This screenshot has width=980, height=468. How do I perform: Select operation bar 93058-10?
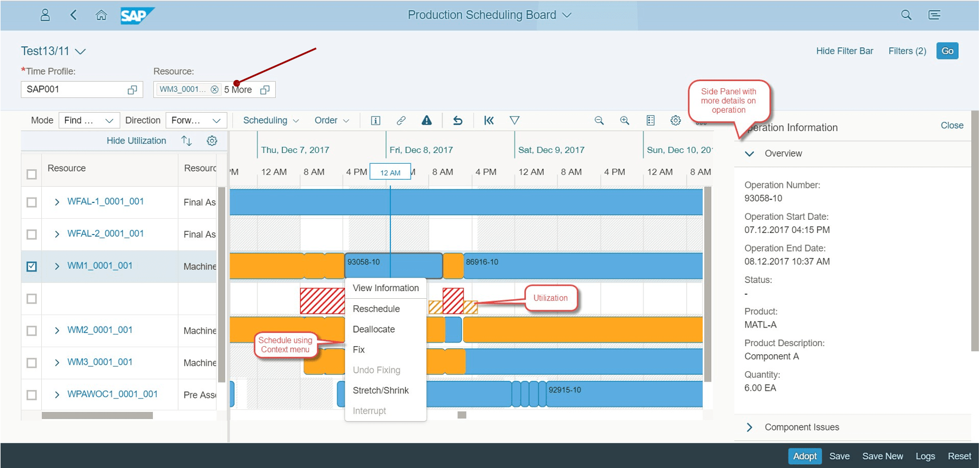click(x=393, y=266)
